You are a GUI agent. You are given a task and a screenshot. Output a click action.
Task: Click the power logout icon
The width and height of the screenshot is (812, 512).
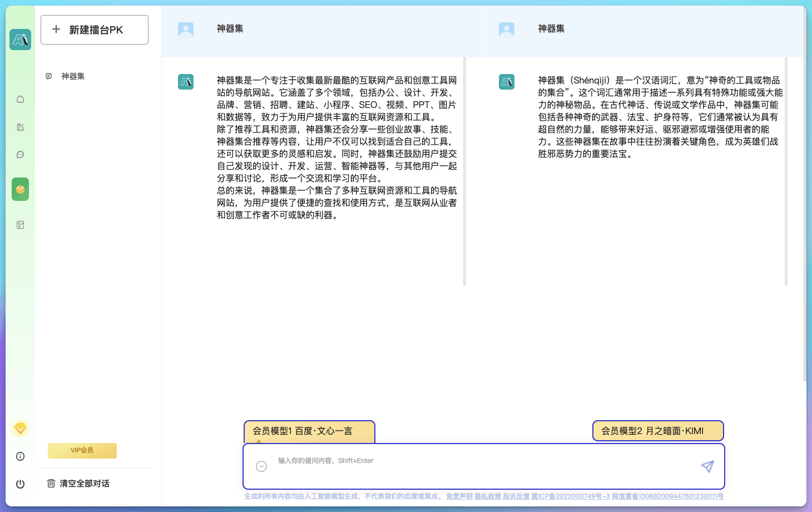[x=21, y=484]
